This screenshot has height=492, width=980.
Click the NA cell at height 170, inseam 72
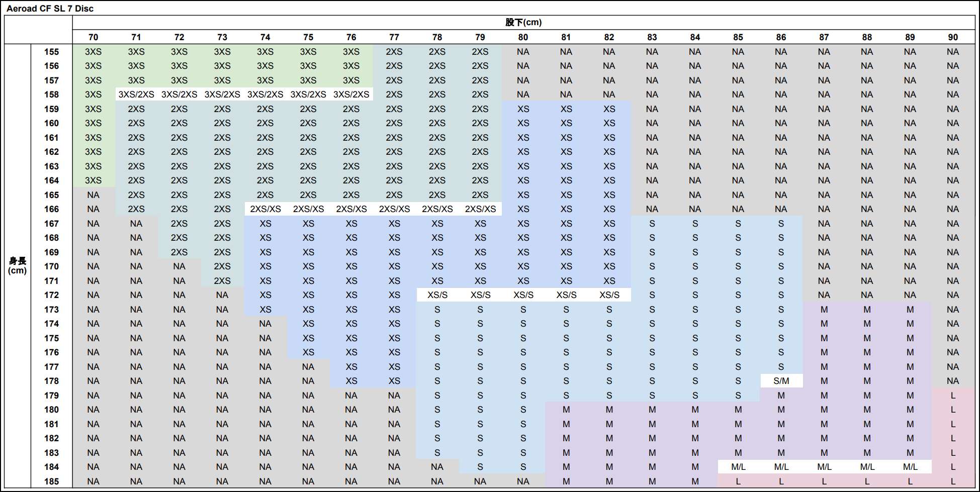[180, 266]
